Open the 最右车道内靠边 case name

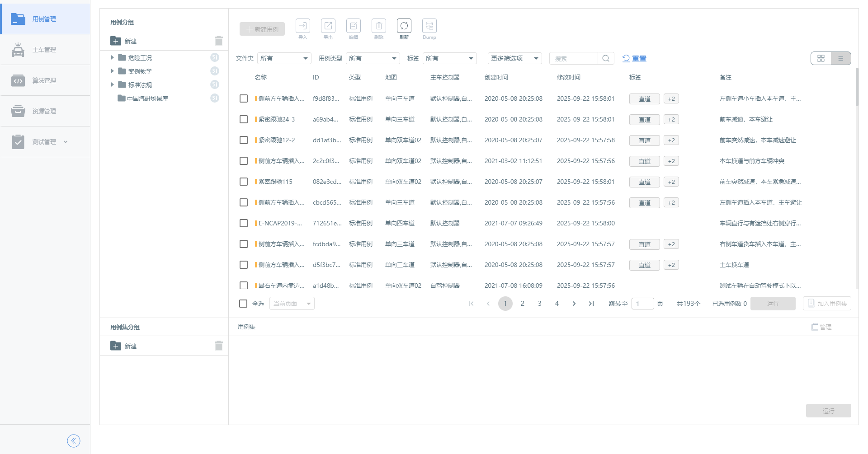tap(282, 286)
